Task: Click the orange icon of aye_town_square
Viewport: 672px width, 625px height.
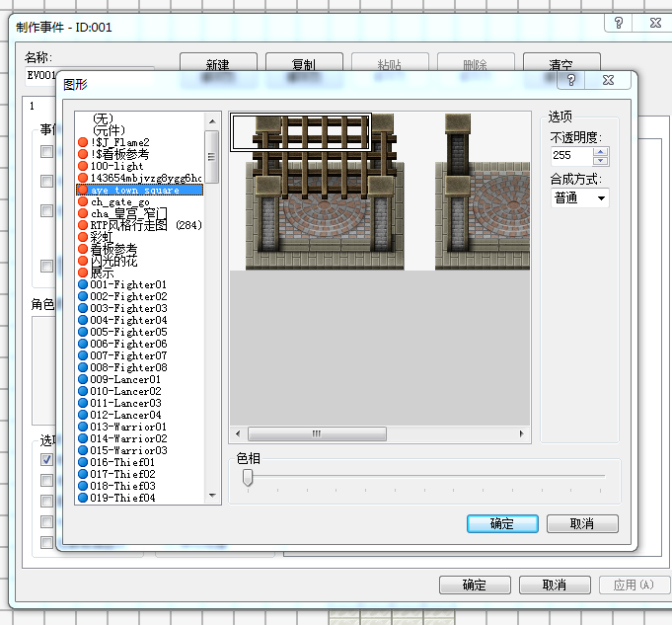Action: coord(83,190)
